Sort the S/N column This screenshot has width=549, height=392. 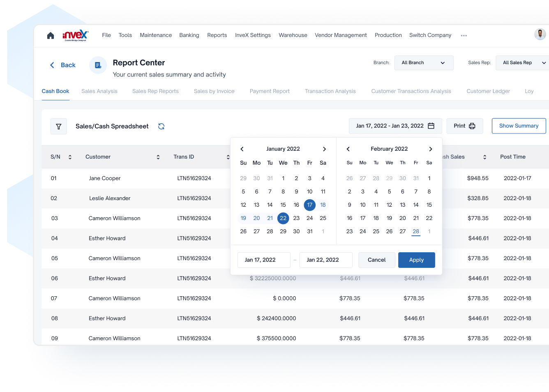point(70,157)
